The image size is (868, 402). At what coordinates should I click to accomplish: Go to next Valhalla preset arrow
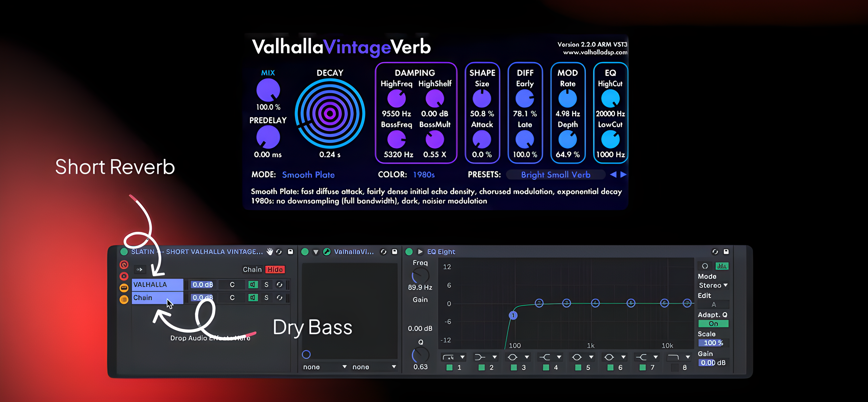pos(623,174)
